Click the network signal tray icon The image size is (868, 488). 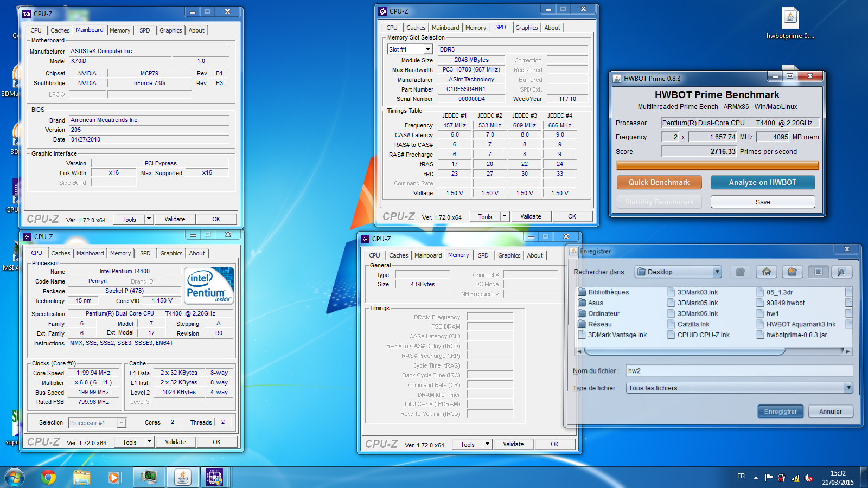point(795,478)
